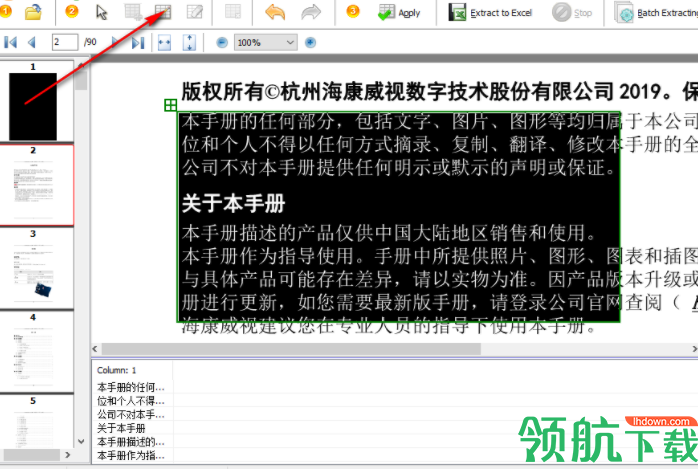698x469 pixels.
Task: Click the draw table area tool icon
Action: click(x=162, y=12)
